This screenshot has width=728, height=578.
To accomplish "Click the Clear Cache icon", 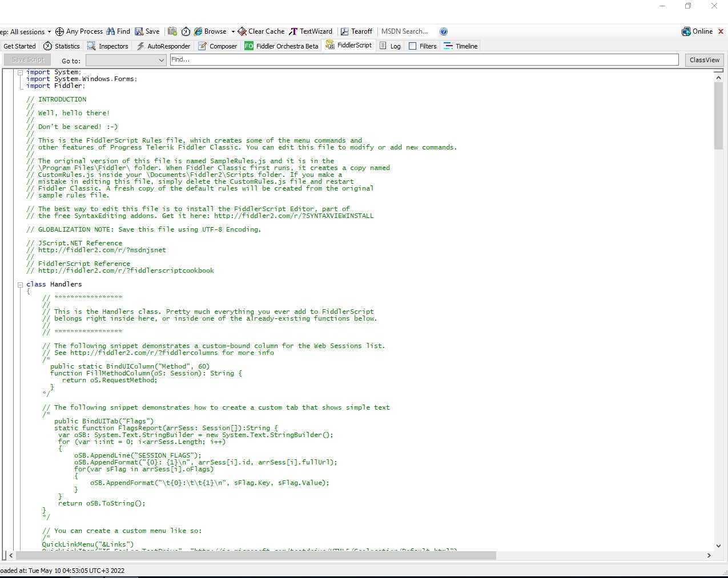I will coord(242,32).
